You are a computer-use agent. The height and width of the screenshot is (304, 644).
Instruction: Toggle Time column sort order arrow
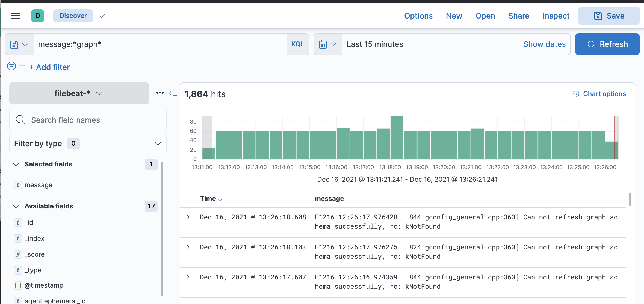click(x=220, y=199)
